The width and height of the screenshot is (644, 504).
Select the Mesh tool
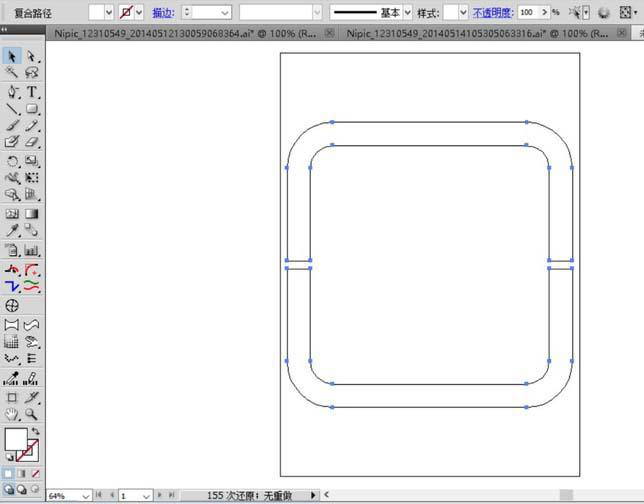pyautogui.click(x=12, y=214)
